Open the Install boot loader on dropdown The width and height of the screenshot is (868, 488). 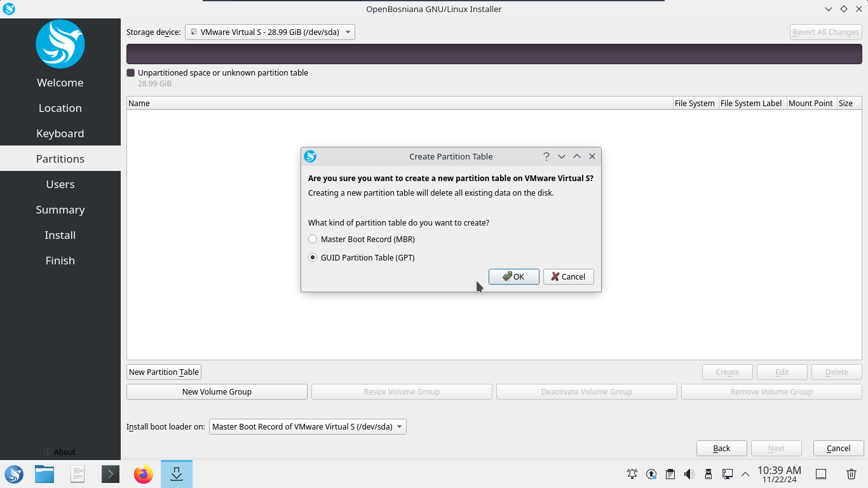click(x=308, y=426)
